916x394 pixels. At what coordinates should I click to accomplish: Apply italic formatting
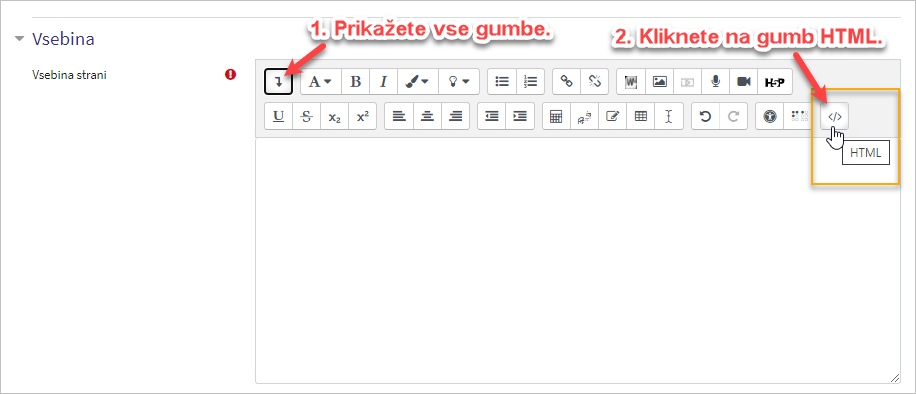[x=383, y=81]
